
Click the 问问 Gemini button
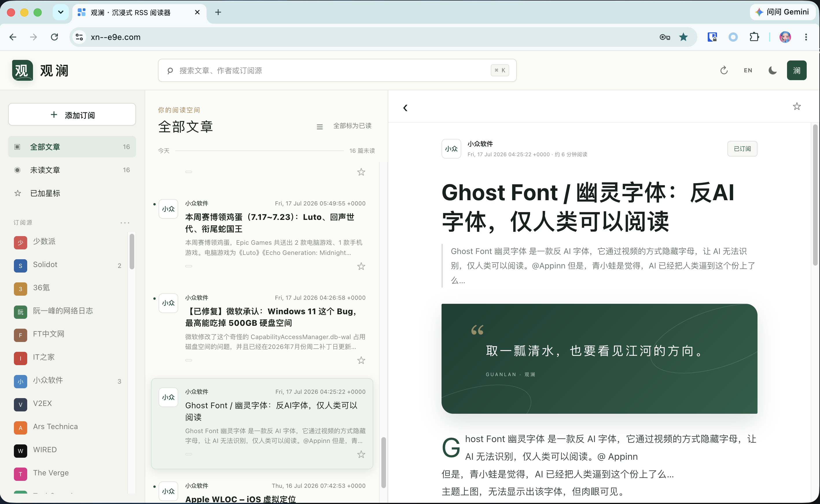782,12
